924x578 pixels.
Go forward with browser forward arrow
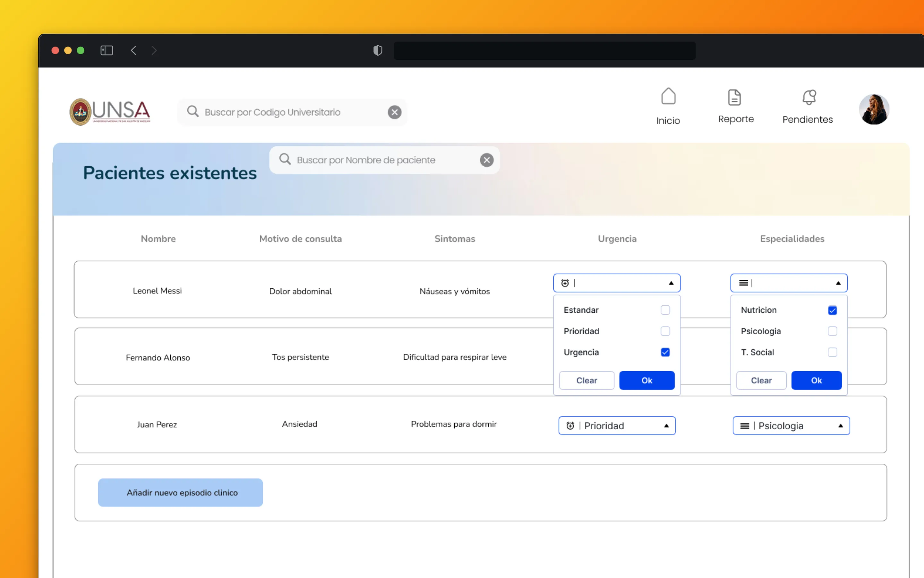click(x=154, y=50)
